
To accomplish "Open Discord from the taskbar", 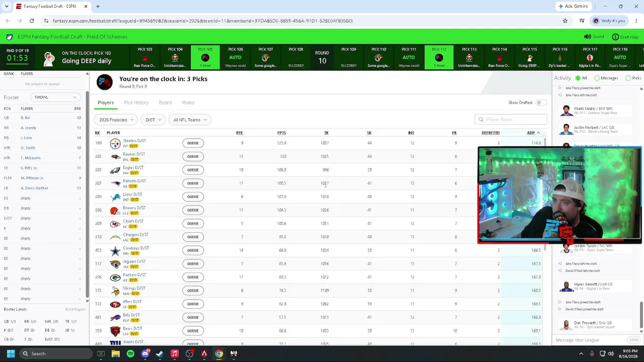I will pyautogui.click(x=145, y=353).
